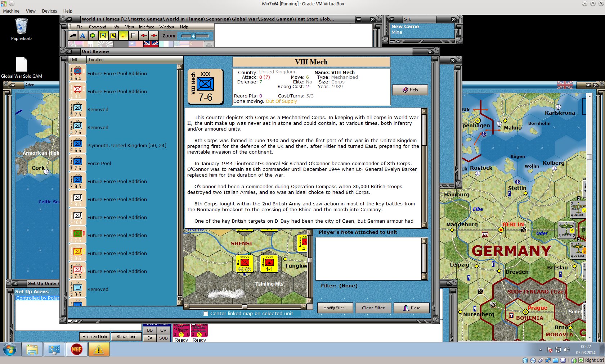Click the Modify Filter button

tap(335, 308)
